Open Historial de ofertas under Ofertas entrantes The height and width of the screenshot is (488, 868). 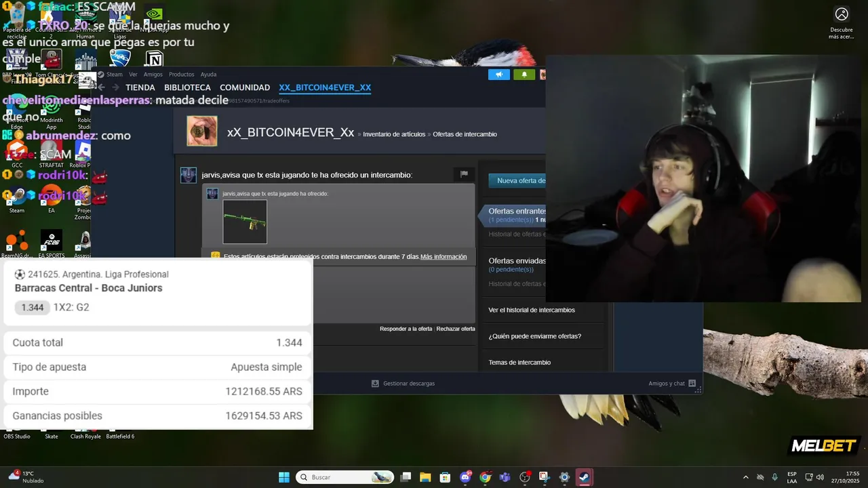tap(517, 234)
